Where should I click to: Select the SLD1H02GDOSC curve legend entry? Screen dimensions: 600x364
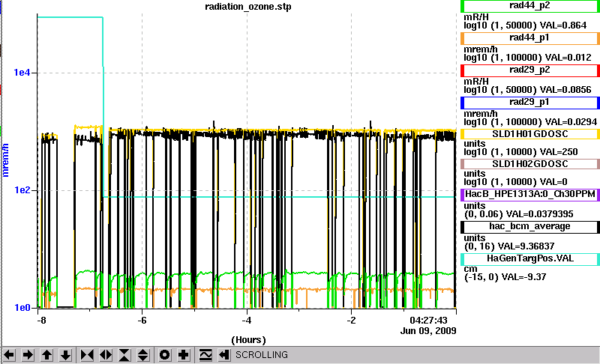530,164
